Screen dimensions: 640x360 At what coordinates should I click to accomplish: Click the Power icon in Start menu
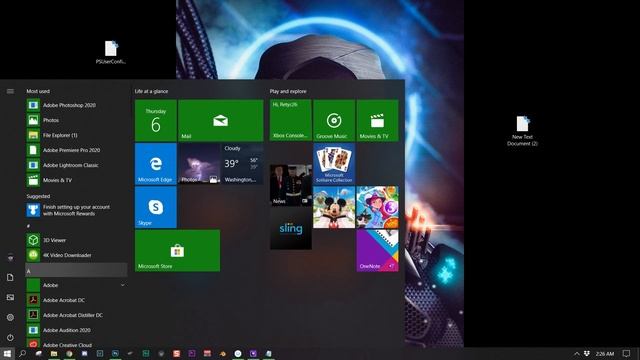10,338
